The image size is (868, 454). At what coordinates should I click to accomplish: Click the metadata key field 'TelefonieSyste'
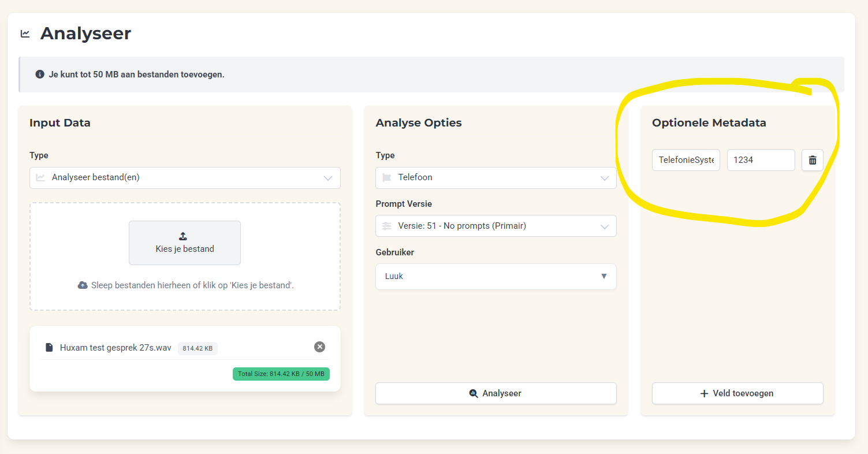[686, 160]
